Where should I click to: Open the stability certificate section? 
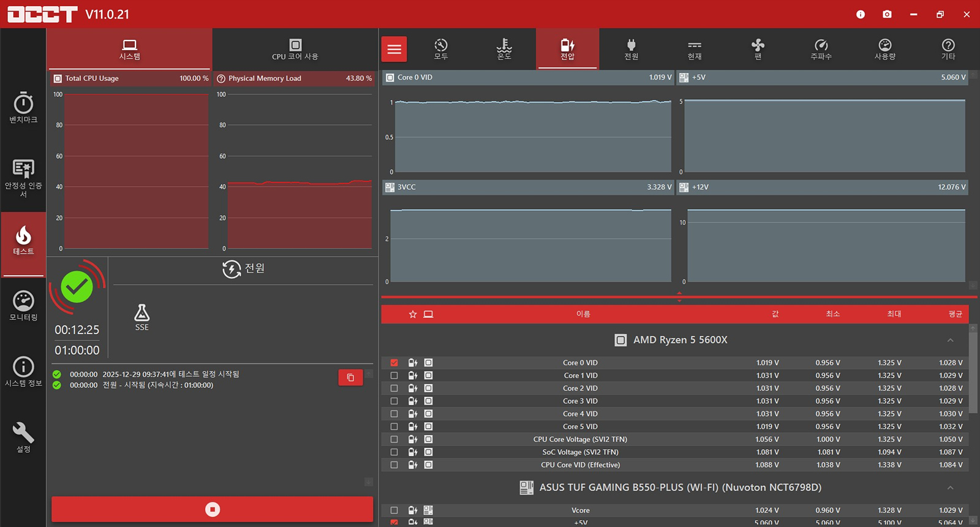click(x=23, y=178)
